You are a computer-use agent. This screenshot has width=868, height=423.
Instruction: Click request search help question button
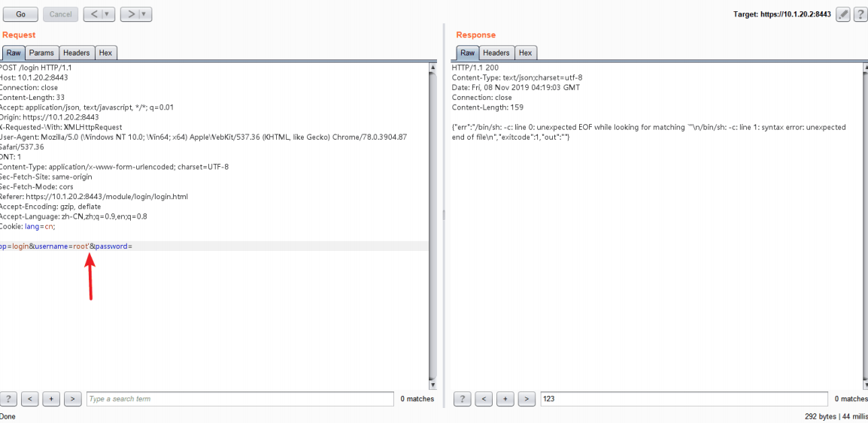(9, 399)
